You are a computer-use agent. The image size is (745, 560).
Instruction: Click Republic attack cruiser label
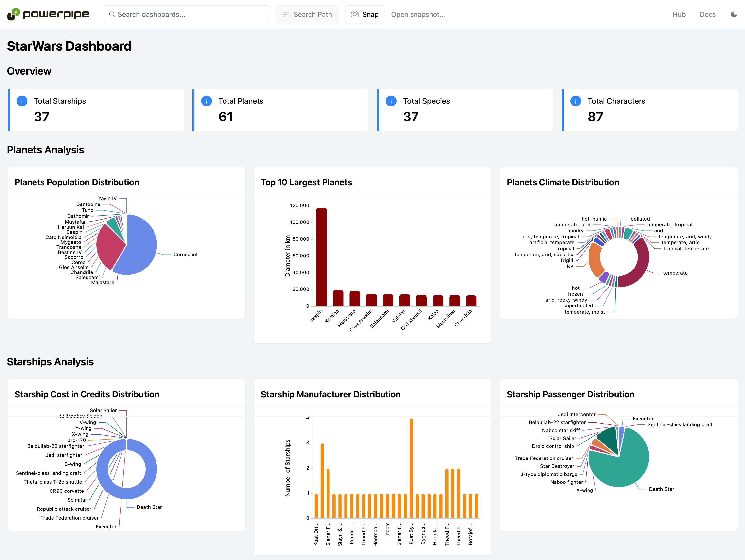(64, 509)
